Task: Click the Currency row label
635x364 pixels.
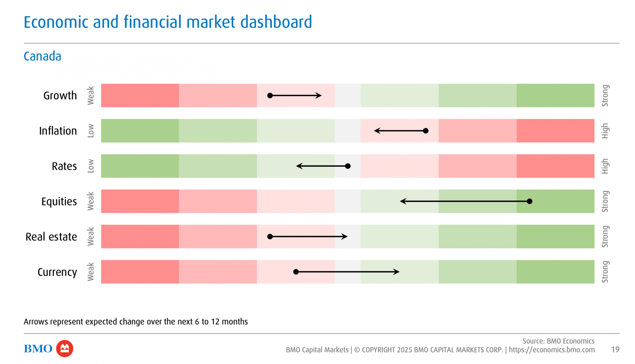Action: pyautogui.click(x=57, y=272)
